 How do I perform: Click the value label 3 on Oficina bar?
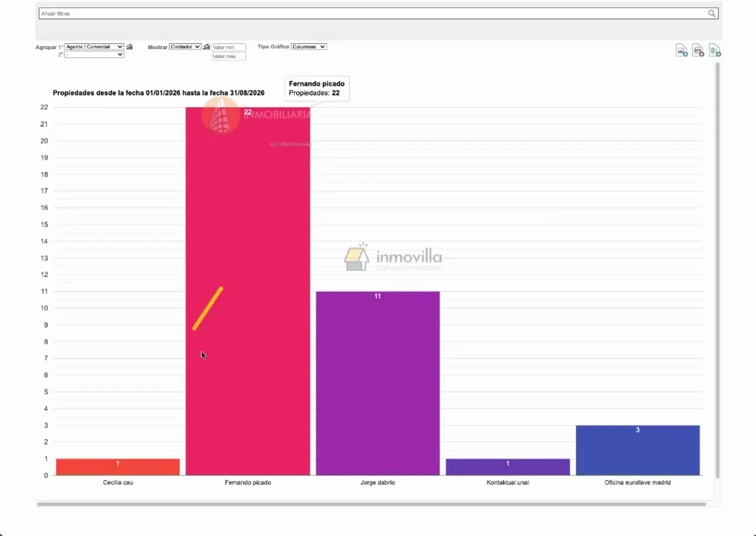click(638, 430)
